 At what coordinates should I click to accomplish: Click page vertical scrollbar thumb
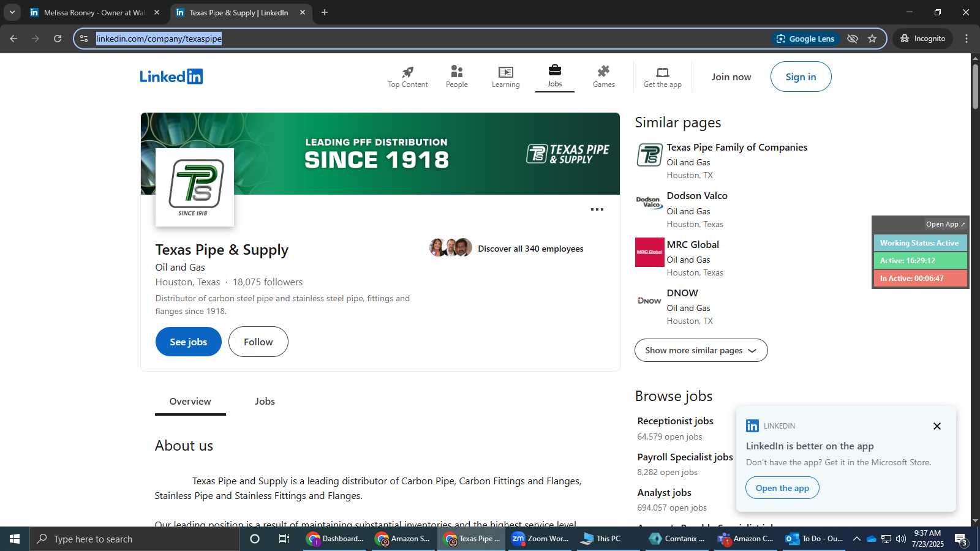pos(975,86)
